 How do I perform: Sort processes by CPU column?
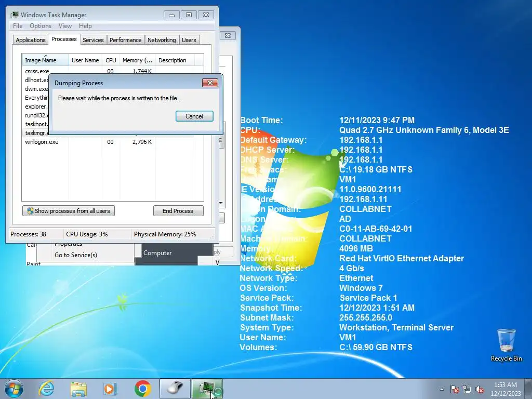pyautogui.click(x=111, y=60)
